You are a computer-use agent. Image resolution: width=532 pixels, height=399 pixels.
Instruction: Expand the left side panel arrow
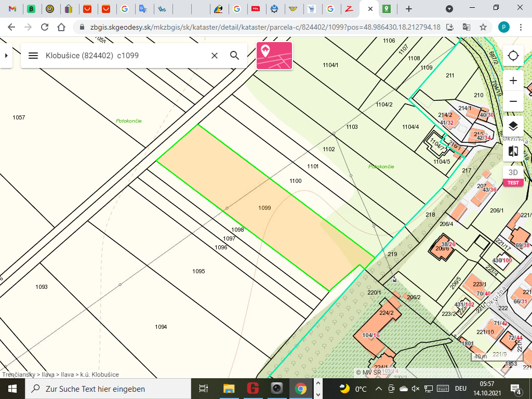pos(6,56)
